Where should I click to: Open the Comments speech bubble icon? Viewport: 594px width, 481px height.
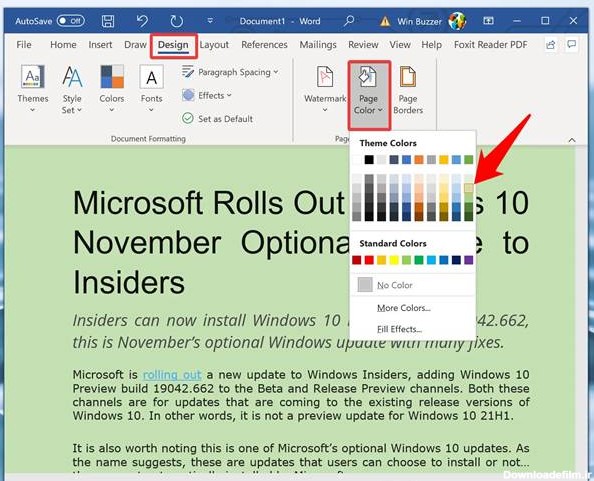tap(571, 45)
